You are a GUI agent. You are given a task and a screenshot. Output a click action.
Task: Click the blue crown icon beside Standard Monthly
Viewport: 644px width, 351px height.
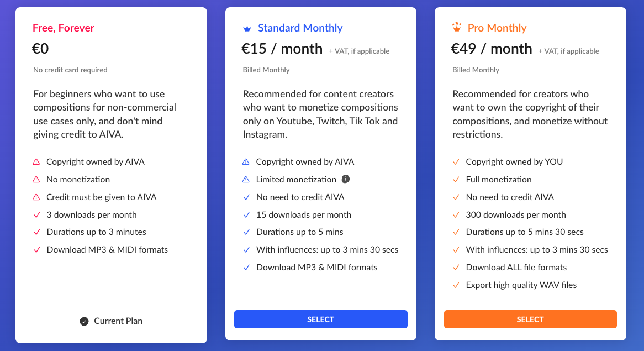[247, 28]
